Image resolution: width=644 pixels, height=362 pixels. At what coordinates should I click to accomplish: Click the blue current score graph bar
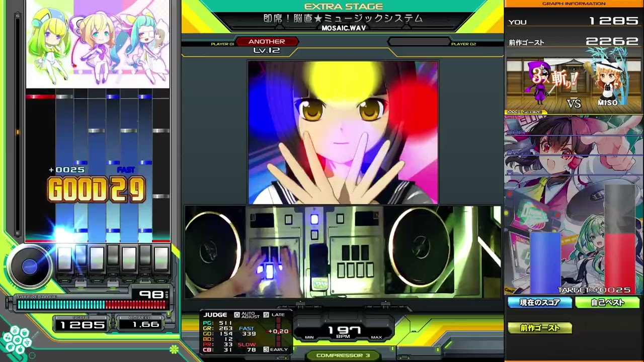tap(545, 262)
